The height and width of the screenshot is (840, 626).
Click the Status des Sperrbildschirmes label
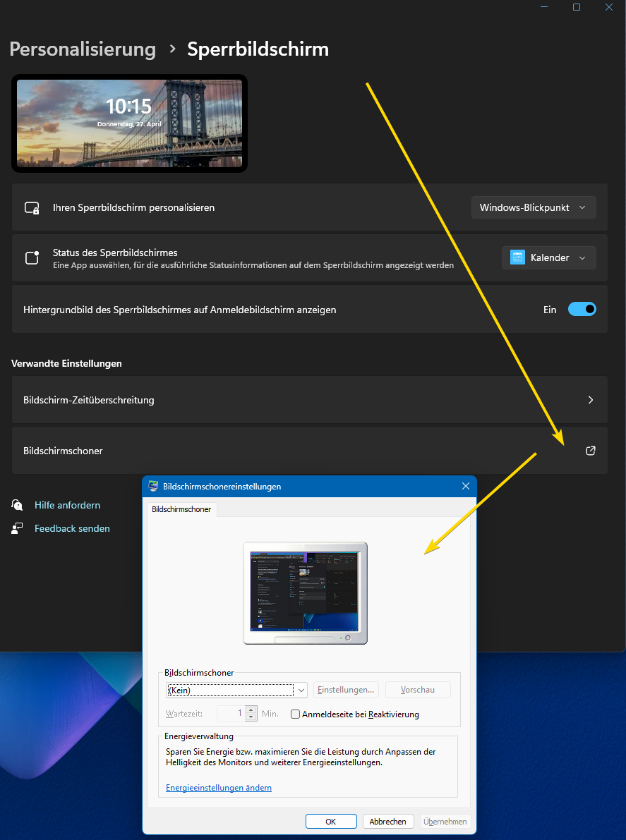(x=115, y=252)
